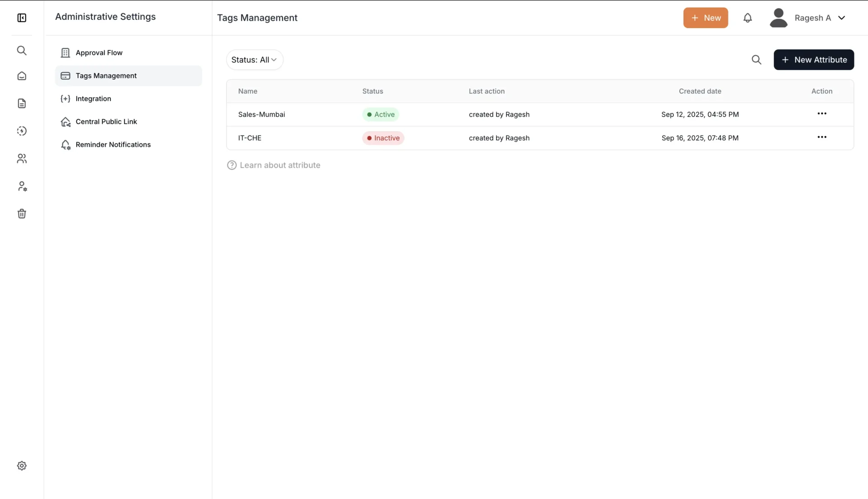Collapse the left sidebar panel
Viewport: 868px width, 499px height.
[x=22, y=18]
